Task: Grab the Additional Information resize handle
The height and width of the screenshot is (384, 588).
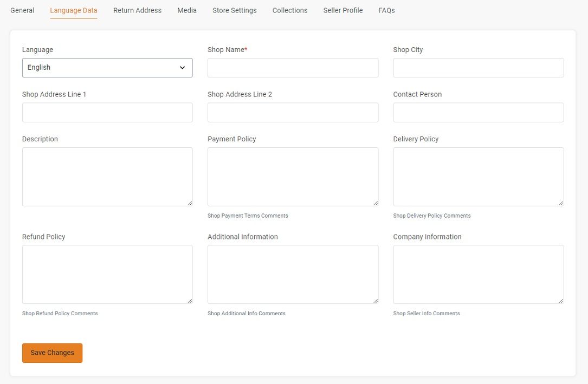Action: [x=376, y=301]
